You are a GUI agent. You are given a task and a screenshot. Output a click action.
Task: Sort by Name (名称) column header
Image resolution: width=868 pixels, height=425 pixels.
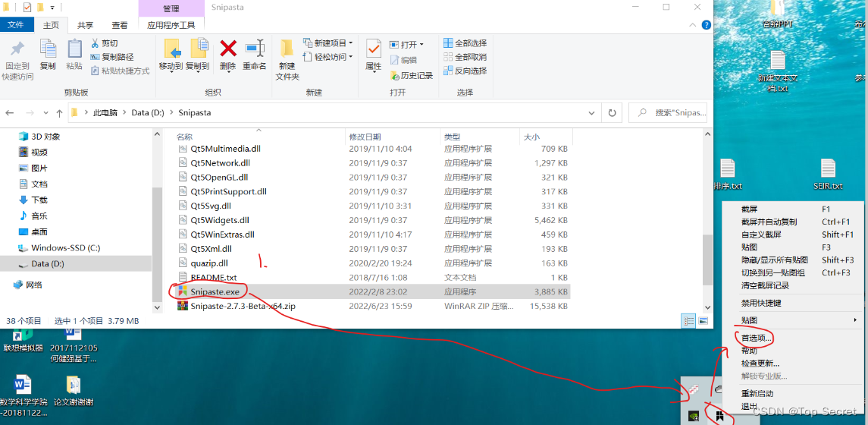[x=184, y=137]
